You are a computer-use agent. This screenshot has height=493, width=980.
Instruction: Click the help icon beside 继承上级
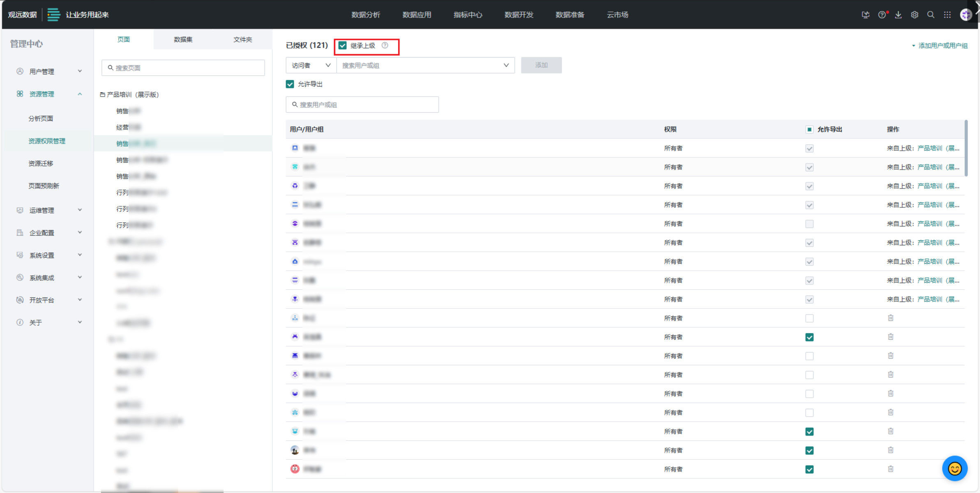(x=385, y=45)
